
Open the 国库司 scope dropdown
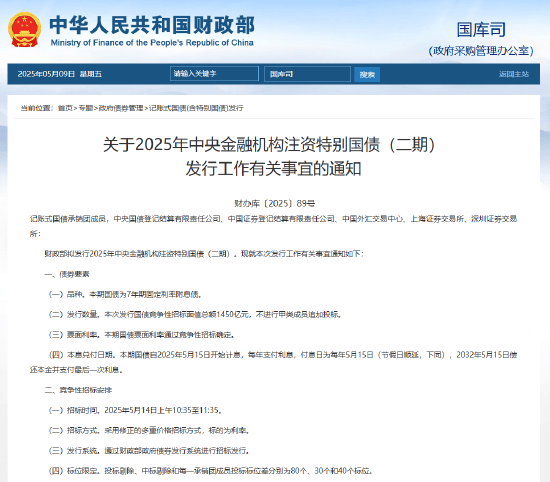point(307,74)
